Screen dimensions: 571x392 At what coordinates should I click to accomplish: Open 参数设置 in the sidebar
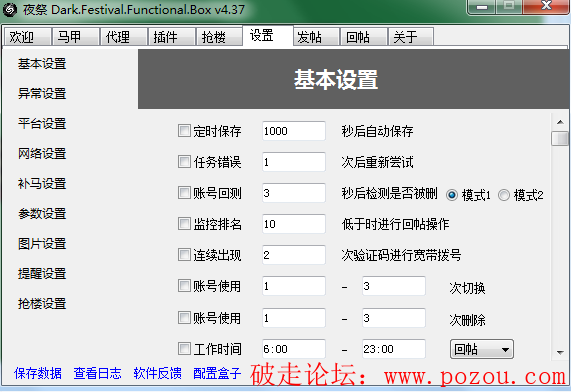click(42, 213)
